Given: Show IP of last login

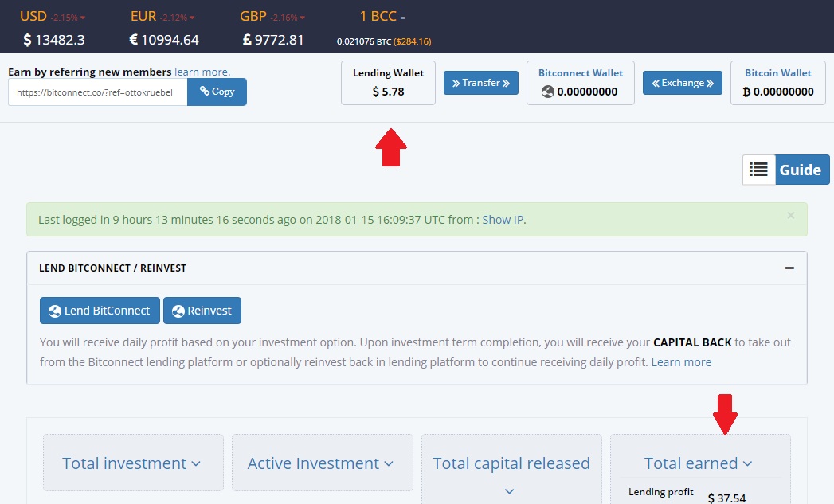Looking at the screenshot, I should [503, 220].
